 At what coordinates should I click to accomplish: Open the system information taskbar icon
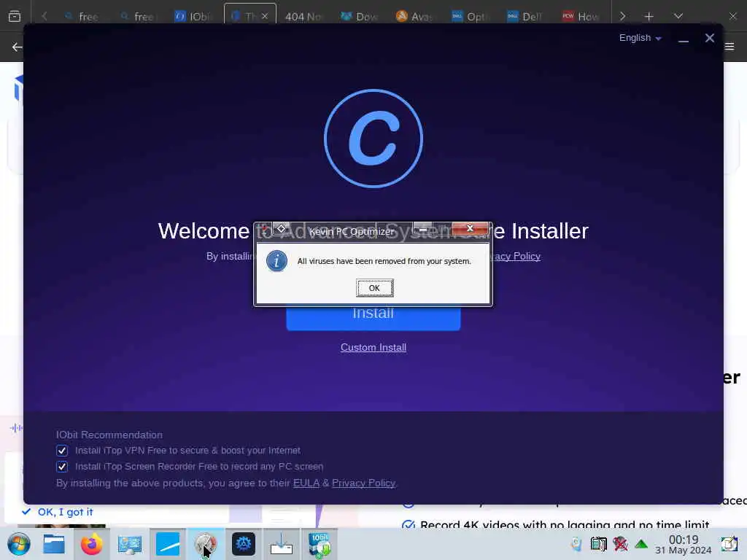pyautogui.click(x=130, y=544)
